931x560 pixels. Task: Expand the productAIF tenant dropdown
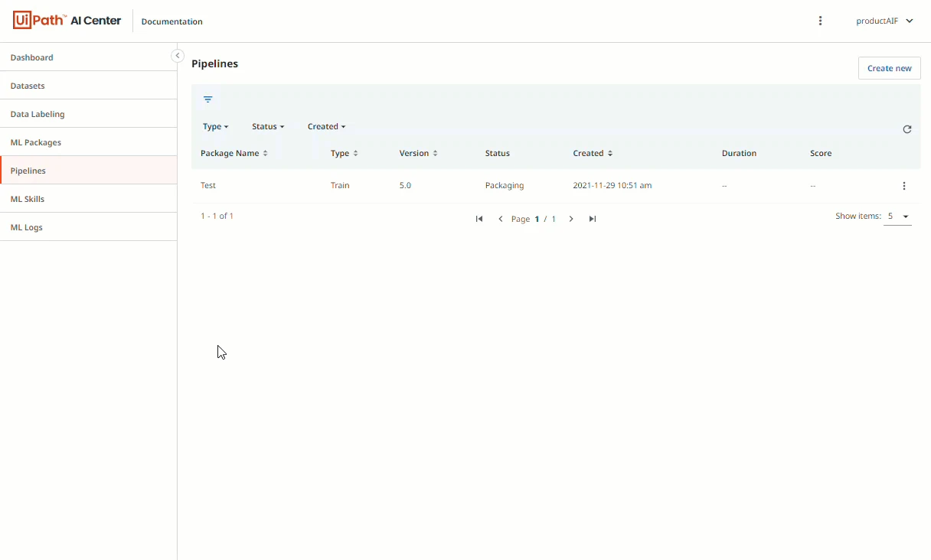pos(884,21)
